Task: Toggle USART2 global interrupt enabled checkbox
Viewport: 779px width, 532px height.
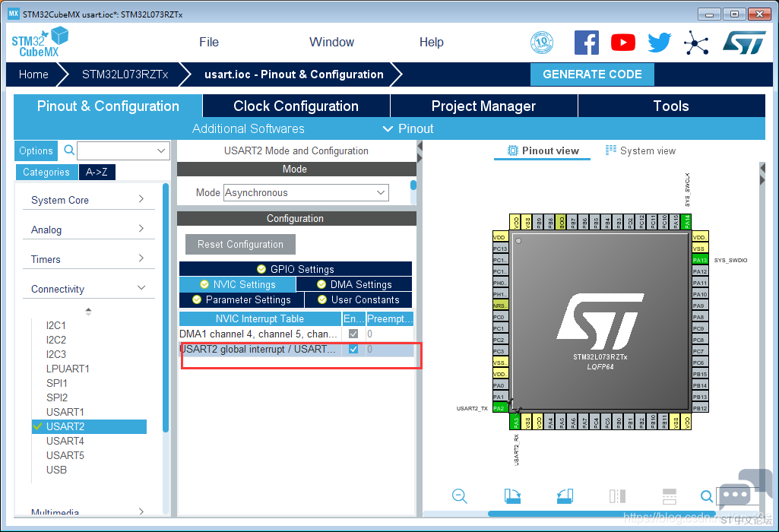Action: (x=353, y=349)
